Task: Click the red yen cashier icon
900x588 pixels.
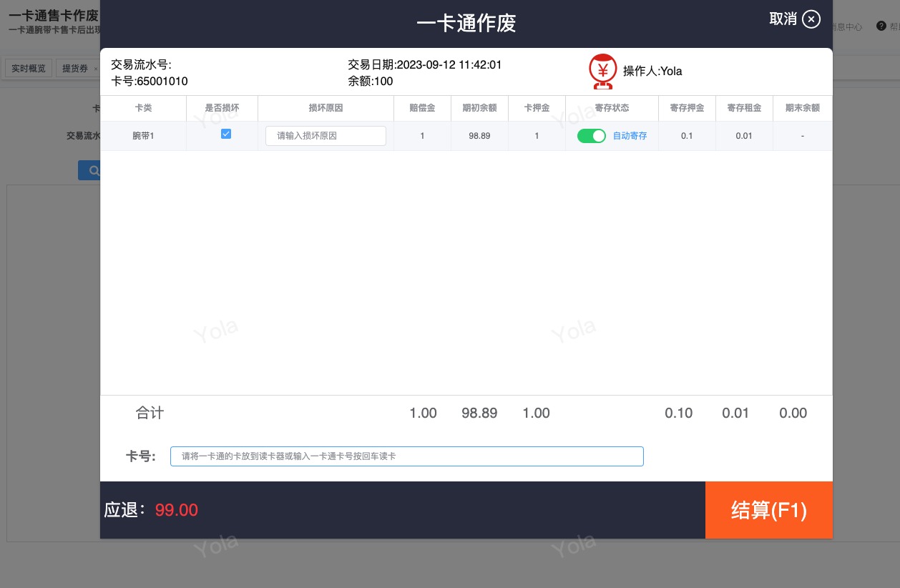Action: pyautogui.click(x=602, y=71)
